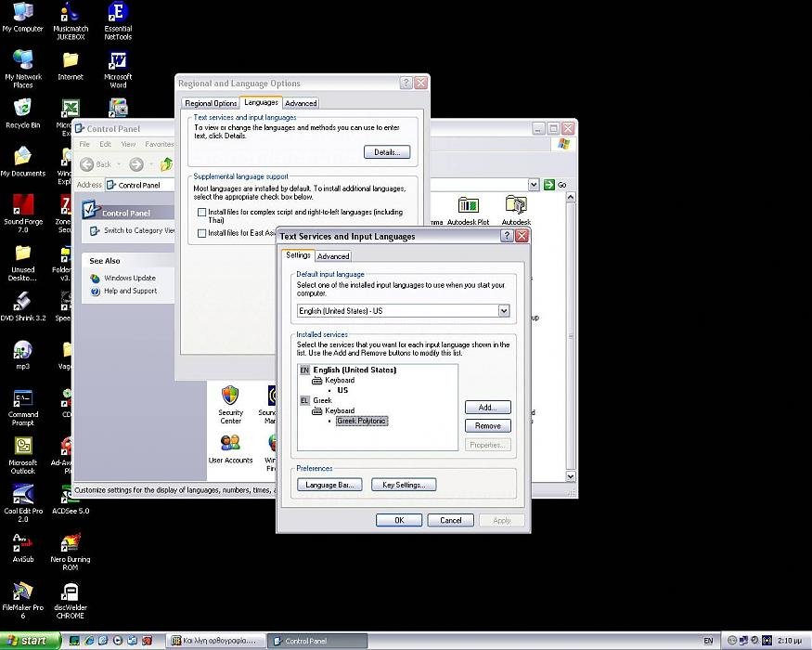Launch ACDSee 5.0 desktop icon
The image size is (812, 650).
pos(71,500)
